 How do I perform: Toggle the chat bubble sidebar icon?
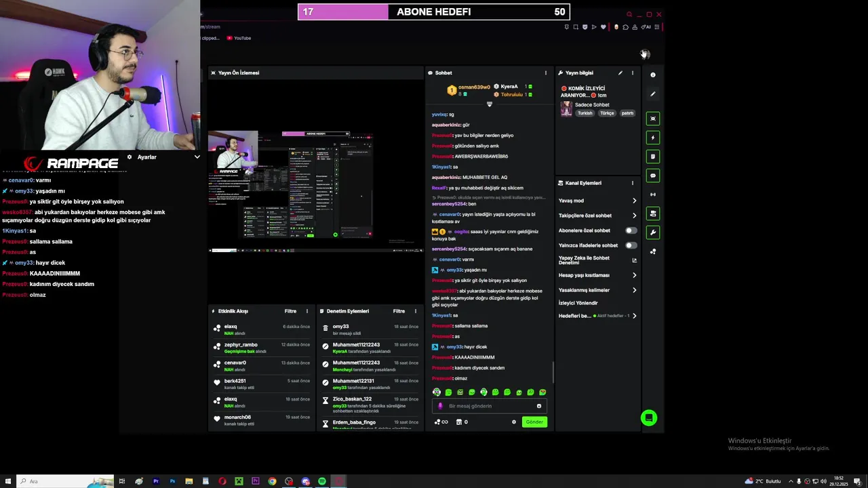pos(653,176)
